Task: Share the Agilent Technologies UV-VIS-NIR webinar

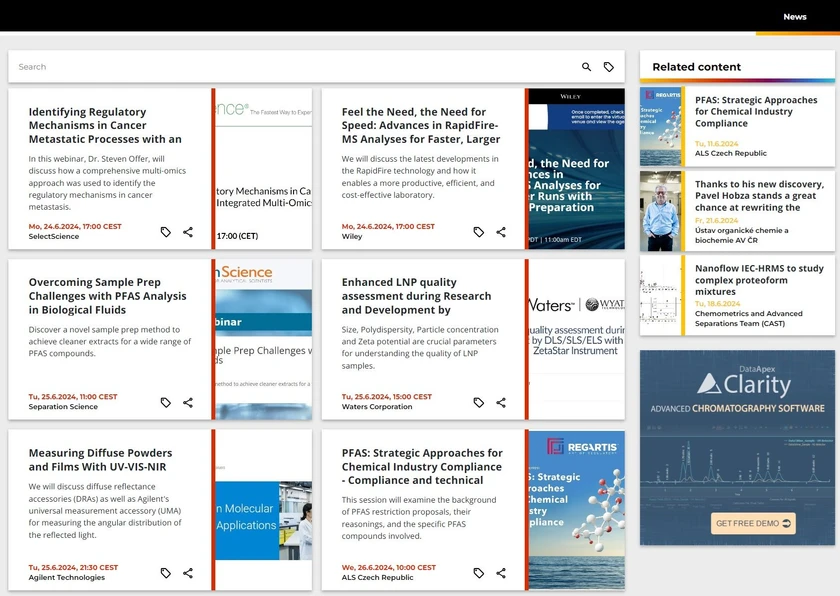Action: 188,573
